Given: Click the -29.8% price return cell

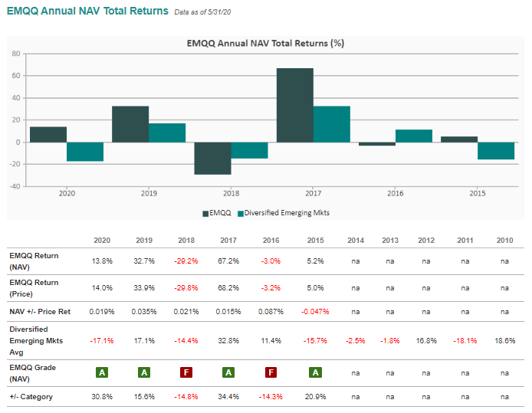Looking at the screenshot, I should coord(186,288).
